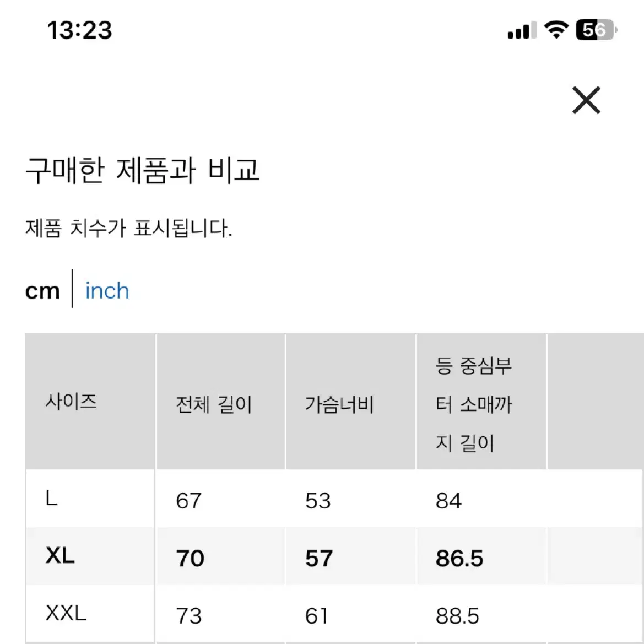Image resolution: width=644 pixels, height=644 pixels.
Task: Tap the cellular signal bars icon
Action: [x=522, y=30]
